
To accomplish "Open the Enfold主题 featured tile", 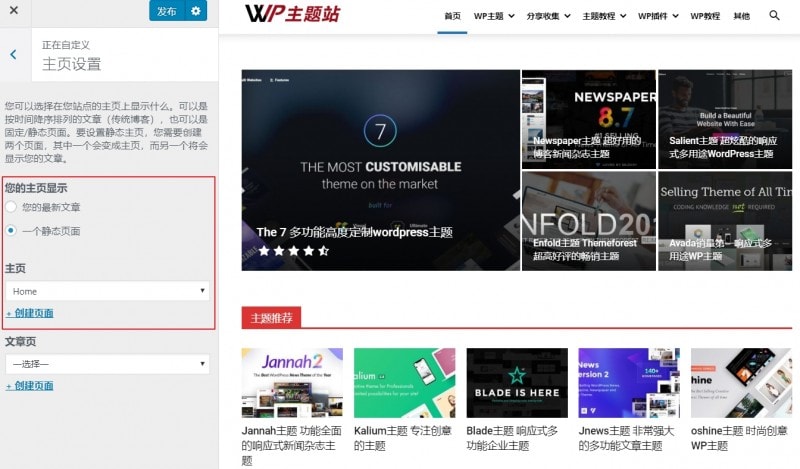I will pos(589,221).
